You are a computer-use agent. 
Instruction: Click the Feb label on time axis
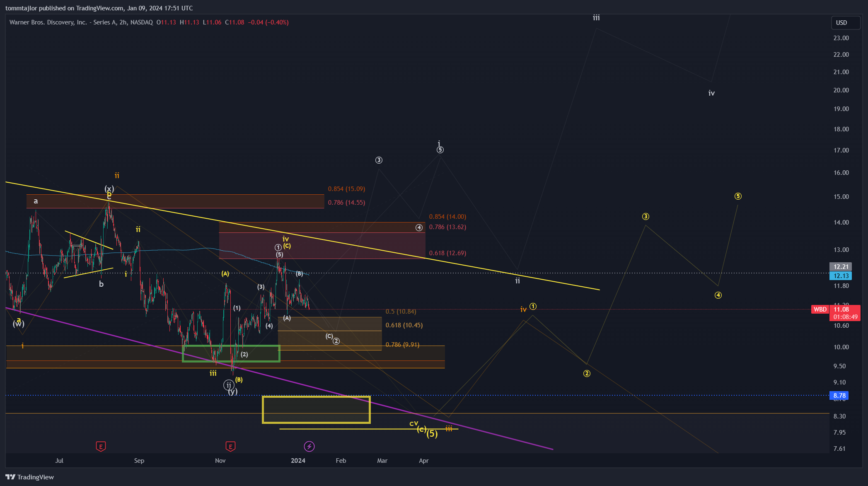click(x=341, y=461)
